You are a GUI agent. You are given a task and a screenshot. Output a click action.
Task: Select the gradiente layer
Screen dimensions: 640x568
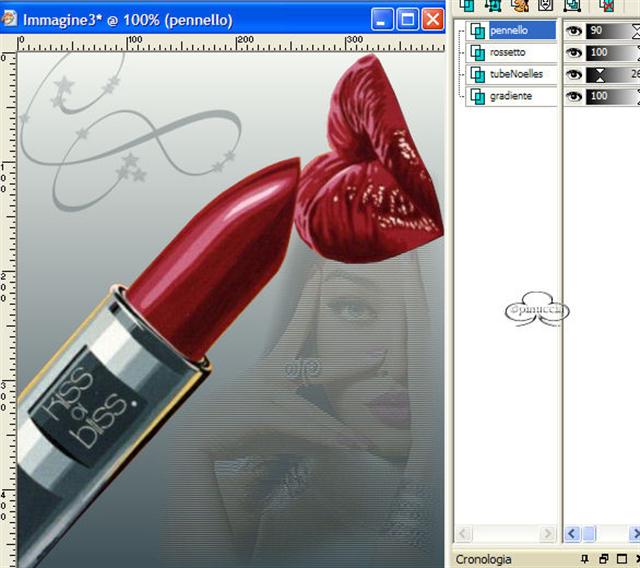(511, 96)
